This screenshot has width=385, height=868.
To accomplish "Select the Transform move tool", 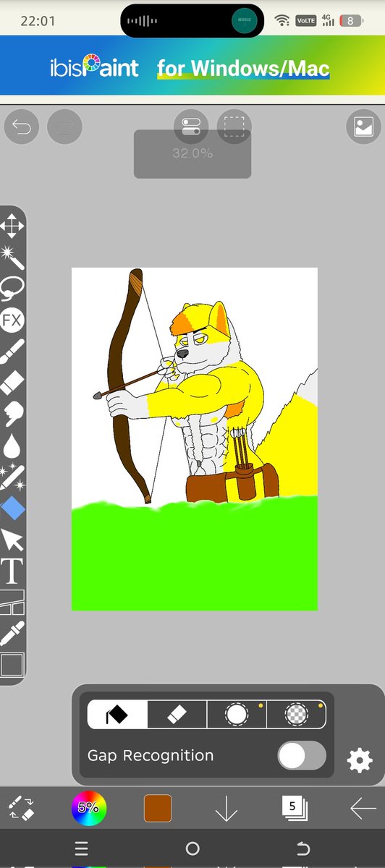I will (x=12, y=225).
